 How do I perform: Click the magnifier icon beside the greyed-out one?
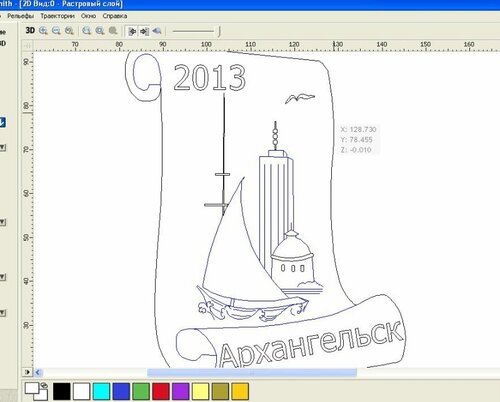coord(100,31)
